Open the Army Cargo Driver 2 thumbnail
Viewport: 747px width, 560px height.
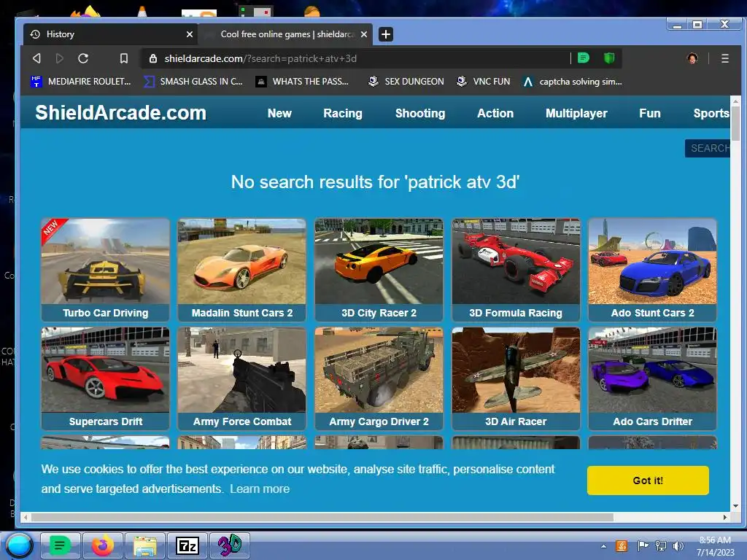pos(379,378)
